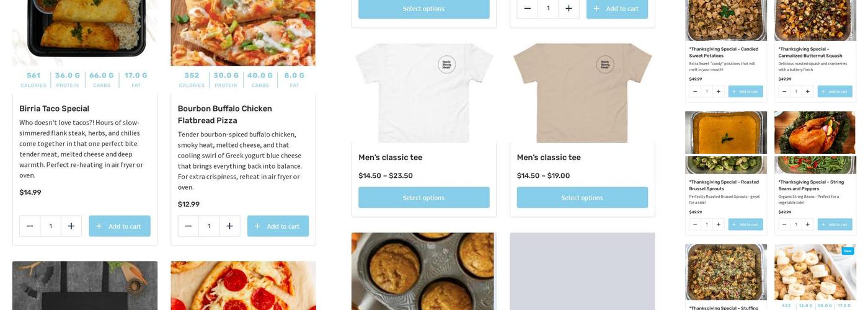Select options for the $14.50 – $23.50 tee
The height and width of the screenshot is (310, 868).
[424, 198]
